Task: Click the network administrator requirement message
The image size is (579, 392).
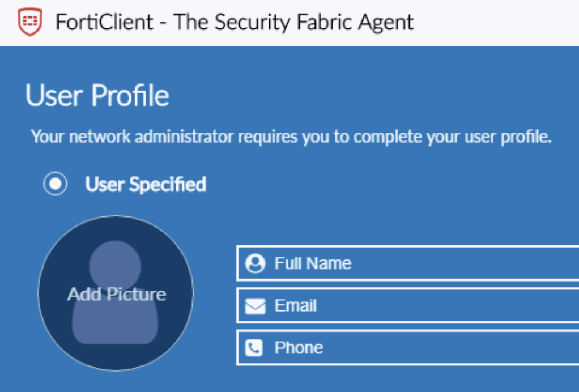Action: click(291, 137)
